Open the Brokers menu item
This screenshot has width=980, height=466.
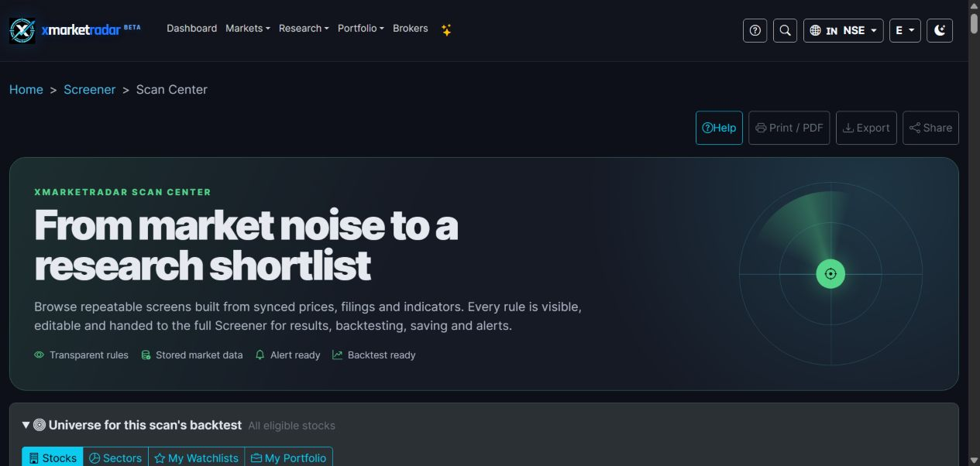(x=411, y=28)
